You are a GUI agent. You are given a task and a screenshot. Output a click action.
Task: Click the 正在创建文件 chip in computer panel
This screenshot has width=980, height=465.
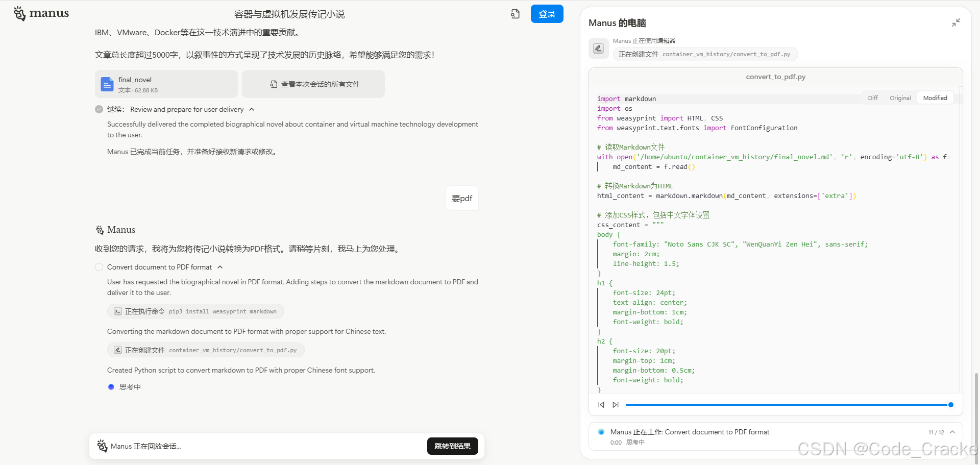click(705, 54)
